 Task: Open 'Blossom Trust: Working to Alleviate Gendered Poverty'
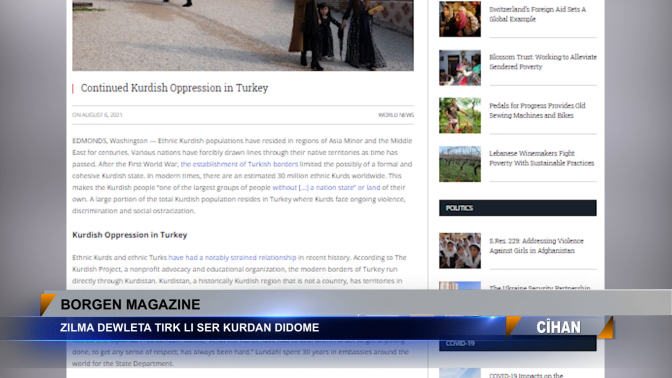click(x=543, y=62)
